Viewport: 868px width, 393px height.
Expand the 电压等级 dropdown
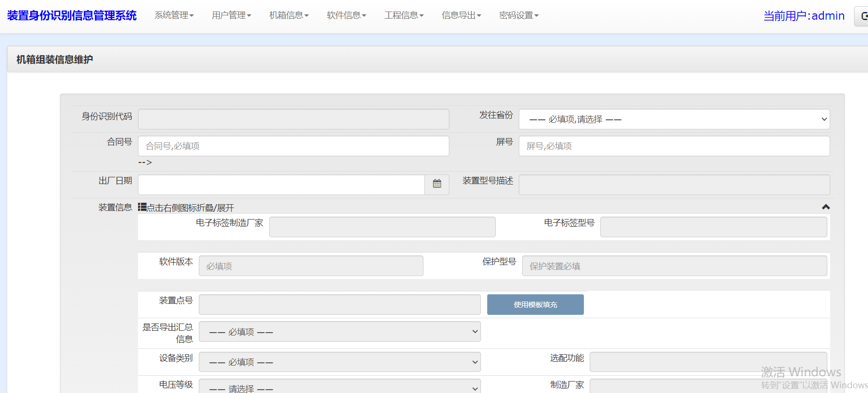tap(340, 386)
